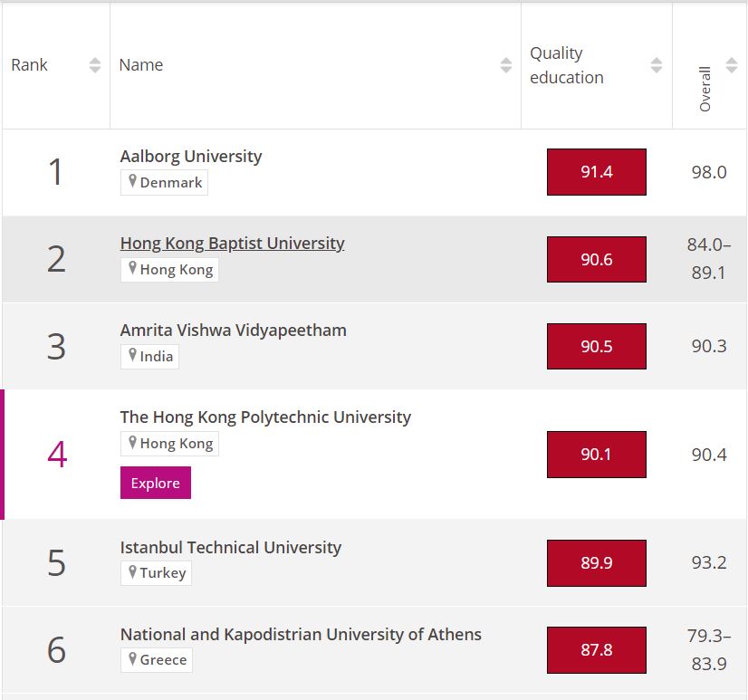Open National and Kapodistrian University of Athens
The height and width of the screenshot is (700, 748).
coord(301,634)
